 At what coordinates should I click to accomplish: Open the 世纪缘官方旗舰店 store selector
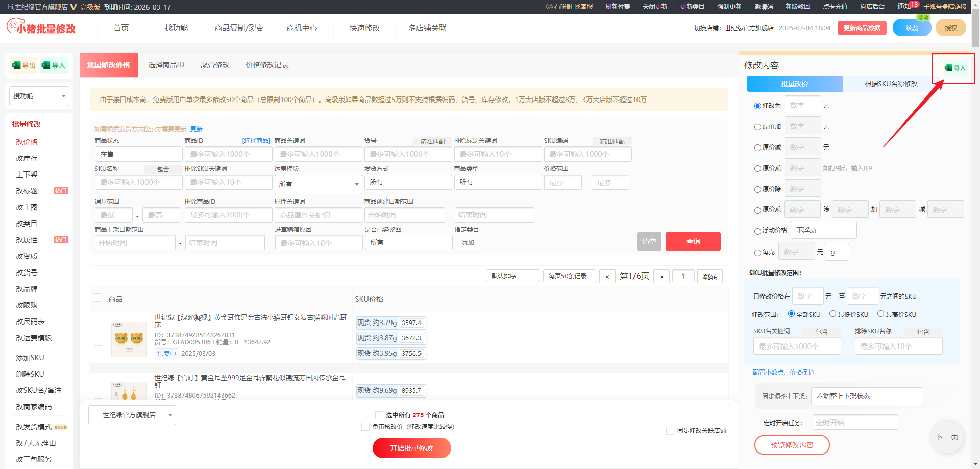tap(132, 415)
